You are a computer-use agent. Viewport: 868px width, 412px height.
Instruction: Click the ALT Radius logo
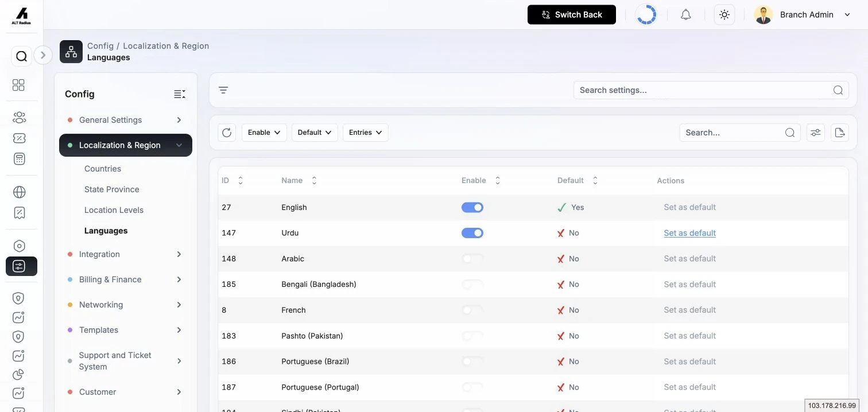pyautogui.click(x=21, y=15)
